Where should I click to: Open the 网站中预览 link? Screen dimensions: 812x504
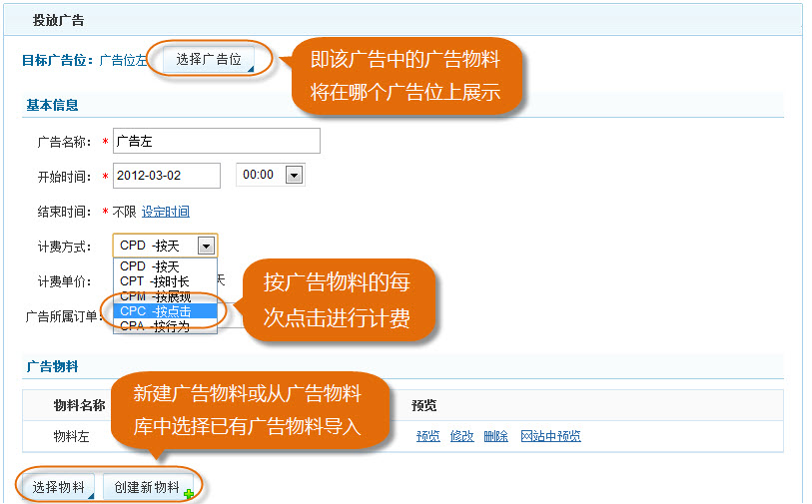pos(550,436)
